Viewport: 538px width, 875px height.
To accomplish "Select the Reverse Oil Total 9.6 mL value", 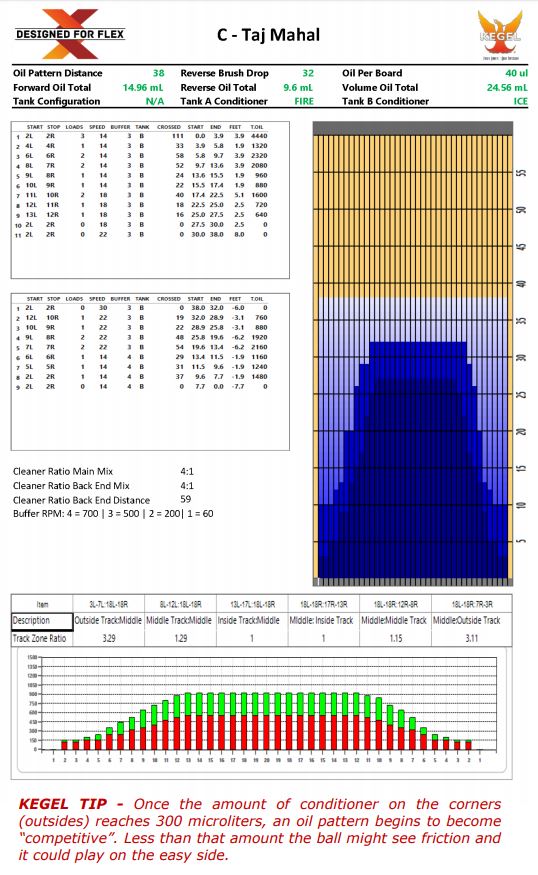I will point(298,88).
